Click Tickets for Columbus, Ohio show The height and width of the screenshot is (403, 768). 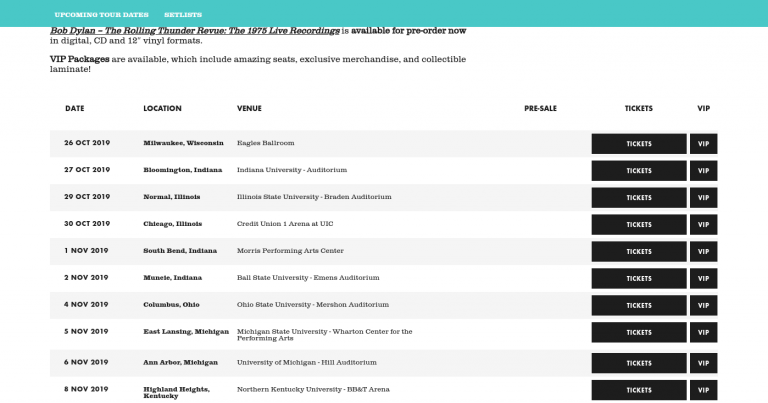(x=638, y=306)
